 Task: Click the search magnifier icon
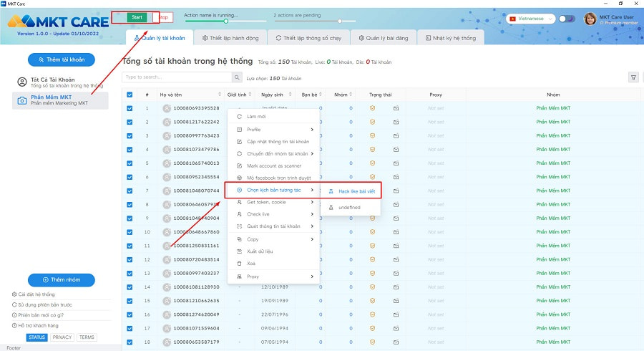(x=237, y=77)
